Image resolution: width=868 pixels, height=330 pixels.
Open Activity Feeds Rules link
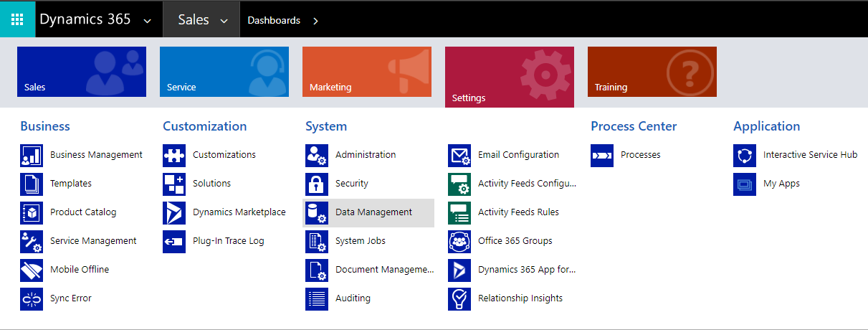click(x=518, y=212)
